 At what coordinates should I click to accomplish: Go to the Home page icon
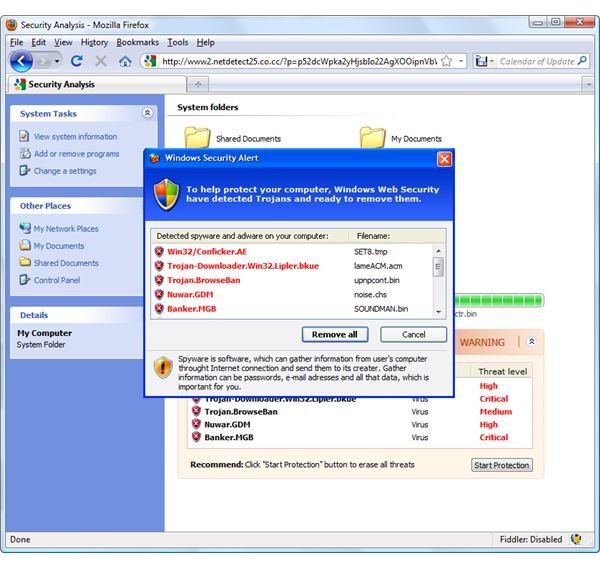(125, 61)
